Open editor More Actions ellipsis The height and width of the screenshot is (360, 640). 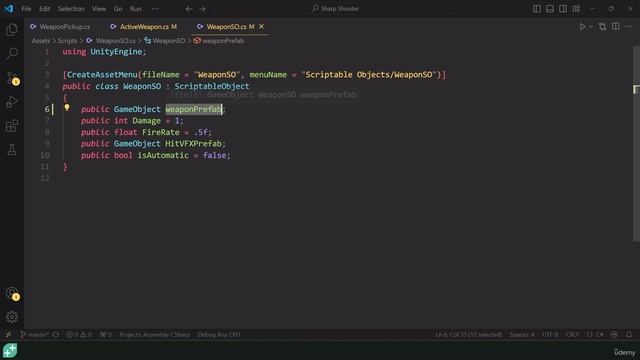tap(629, 27)
